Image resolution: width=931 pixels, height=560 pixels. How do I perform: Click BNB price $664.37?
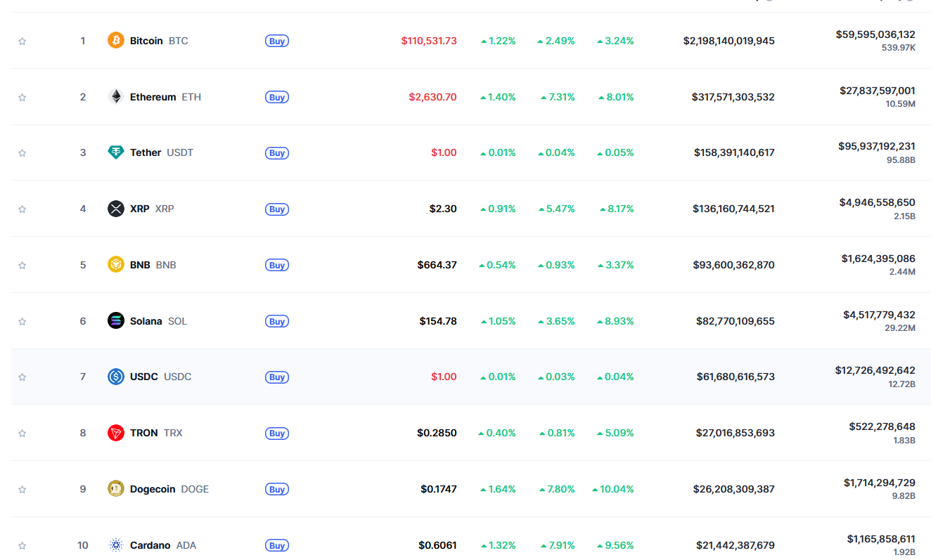[x=437, y=265]
